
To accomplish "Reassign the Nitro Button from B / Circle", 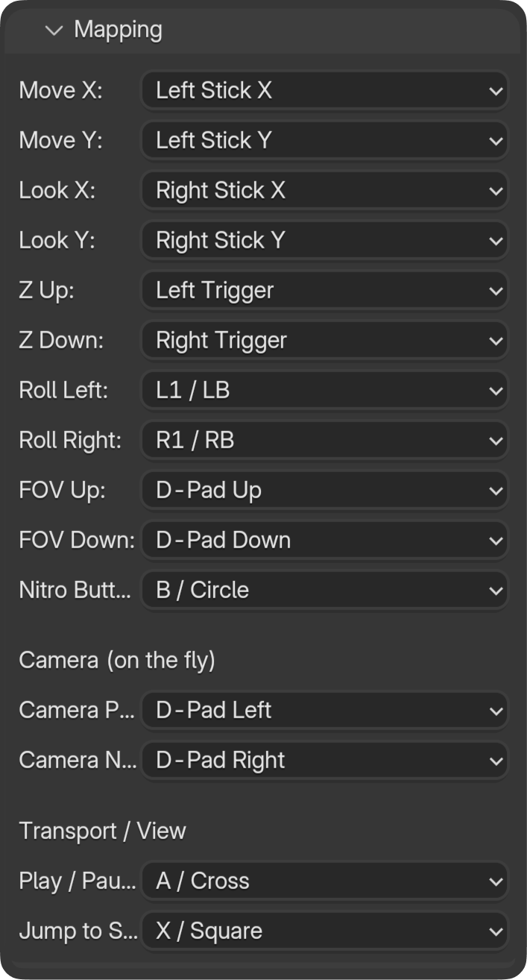I will point(324,590).
